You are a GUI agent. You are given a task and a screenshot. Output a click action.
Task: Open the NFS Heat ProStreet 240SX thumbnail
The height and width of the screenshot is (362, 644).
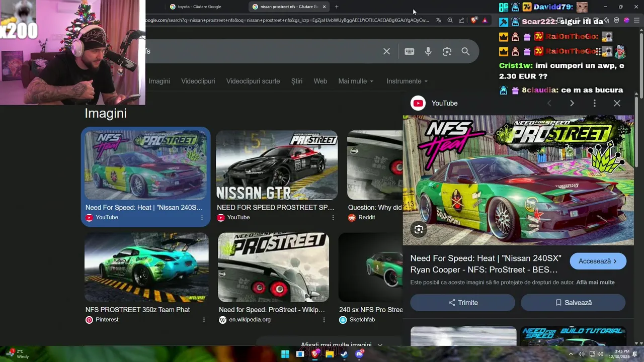click(x=146, y=165)
